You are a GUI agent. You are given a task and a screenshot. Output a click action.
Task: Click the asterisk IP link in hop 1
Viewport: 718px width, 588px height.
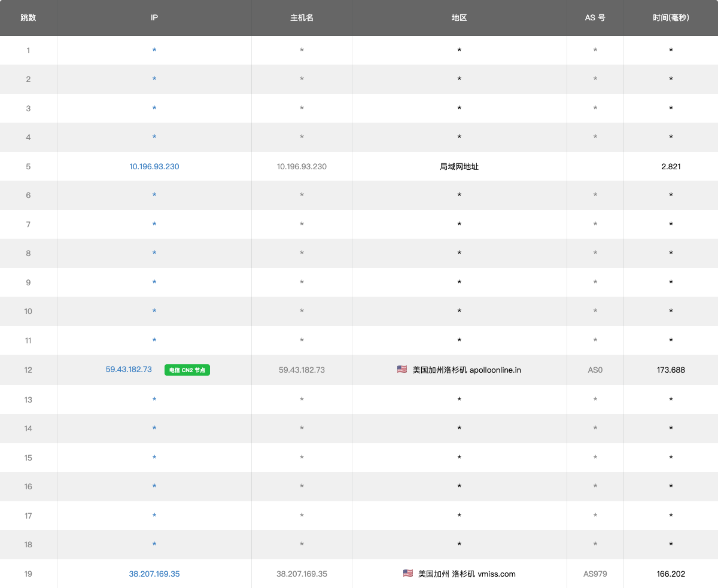[x=154, y=51]
